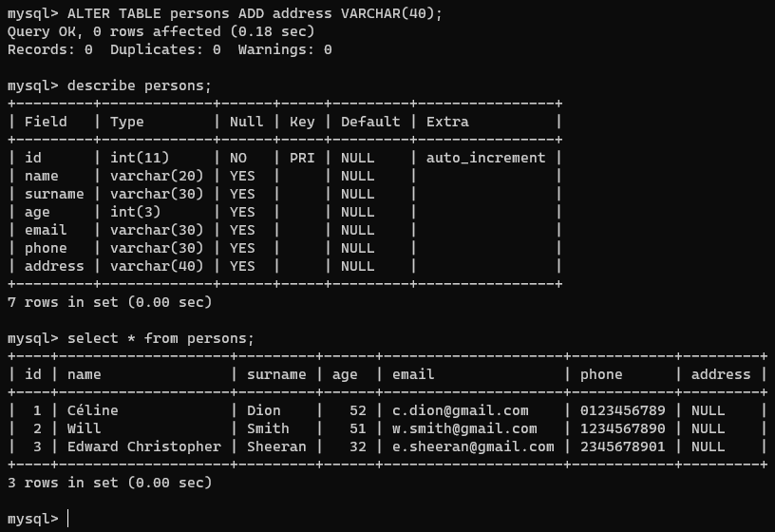This screenshot has width=775, height=532.
Task: Click the age value 52
Action: (357, 410)
